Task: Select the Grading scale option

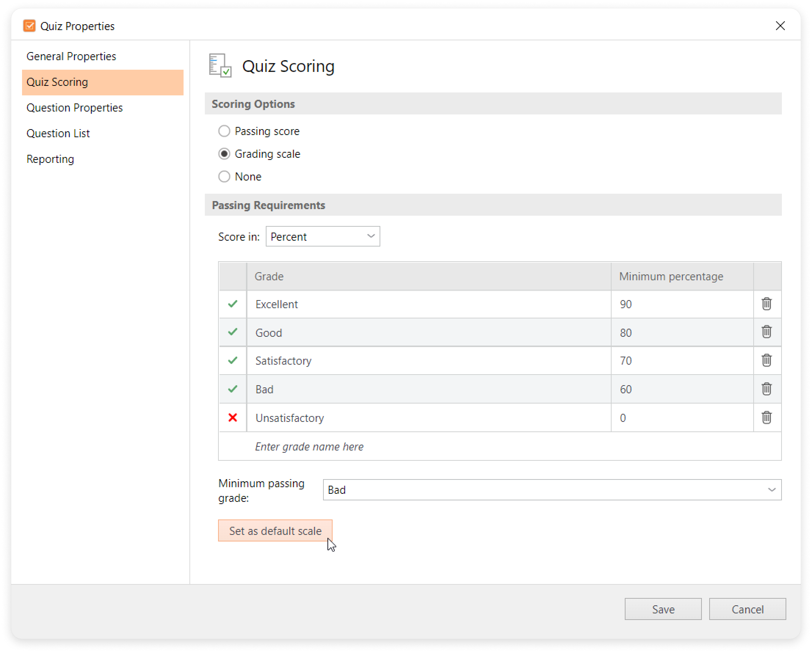Action: [x=224, y=154]
